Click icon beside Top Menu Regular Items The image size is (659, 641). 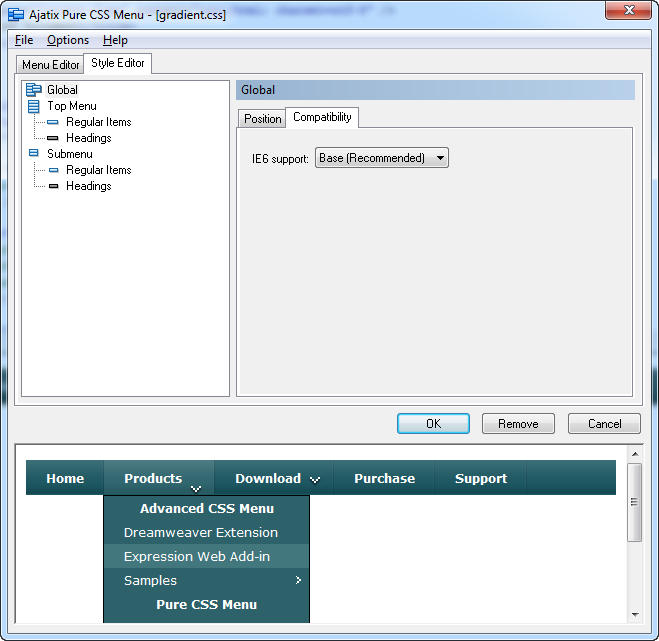[53, 122]
